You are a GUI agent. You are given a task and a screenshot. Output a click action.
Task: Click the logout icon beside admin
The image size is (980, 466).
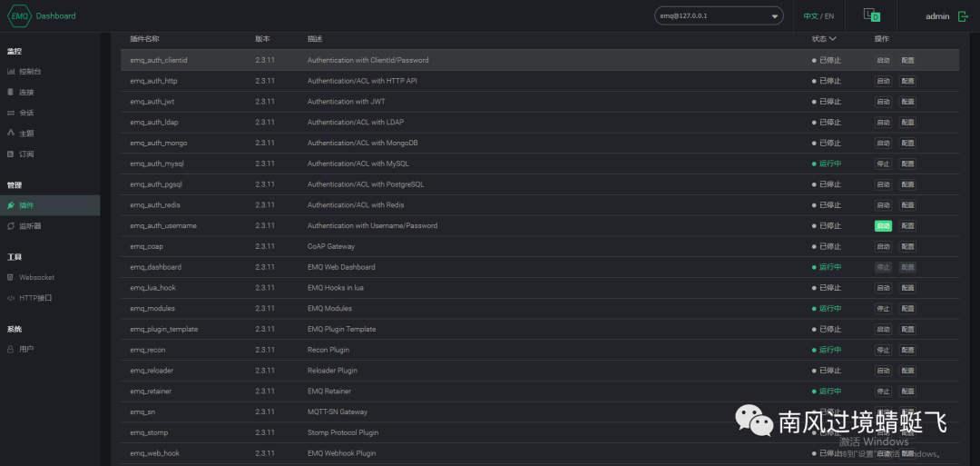point(963,16)
